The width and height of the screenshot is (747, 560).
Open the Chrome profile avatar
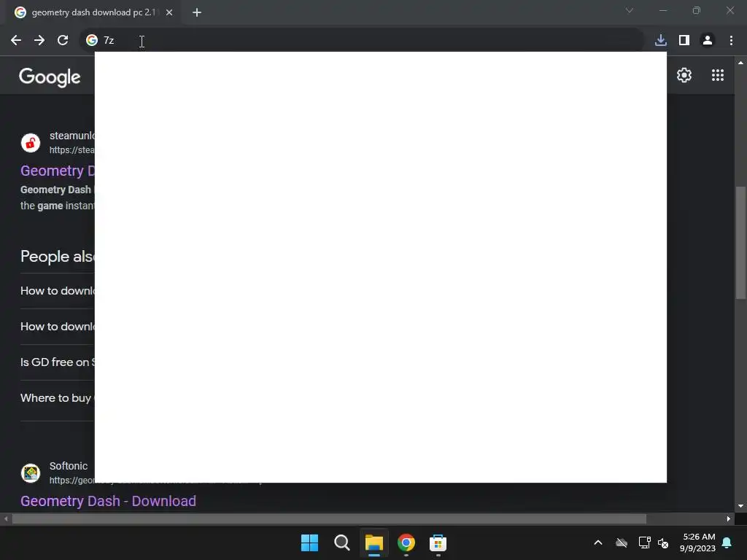[x=708, y=40]
